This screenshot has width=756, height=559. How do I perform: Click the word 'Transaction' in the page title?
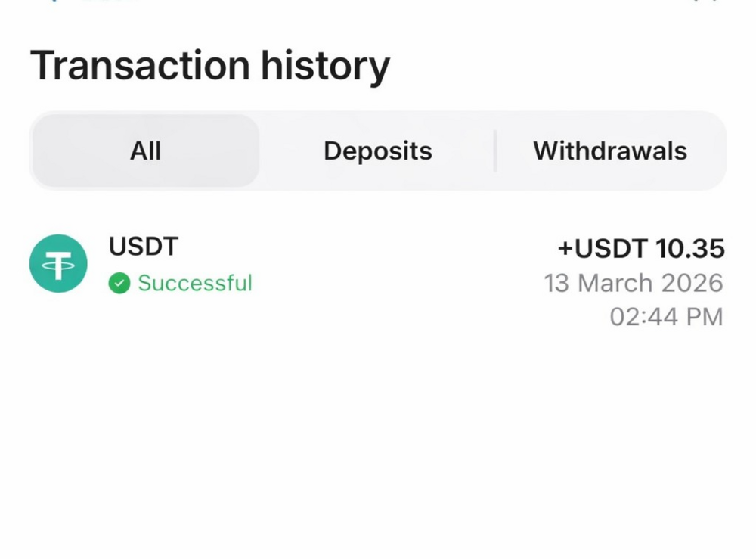(x=140, y=65)
